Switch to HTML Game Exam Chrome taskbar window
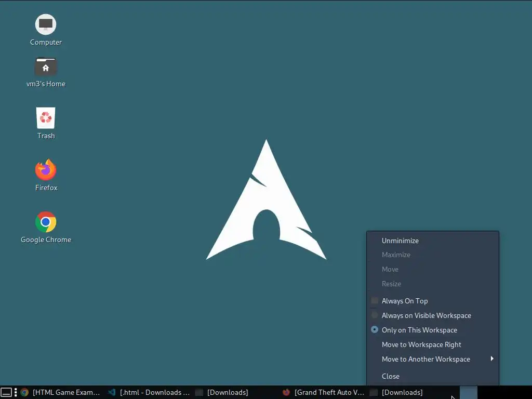This screenshot has height=399, width=532. click(x=61, y=392)
